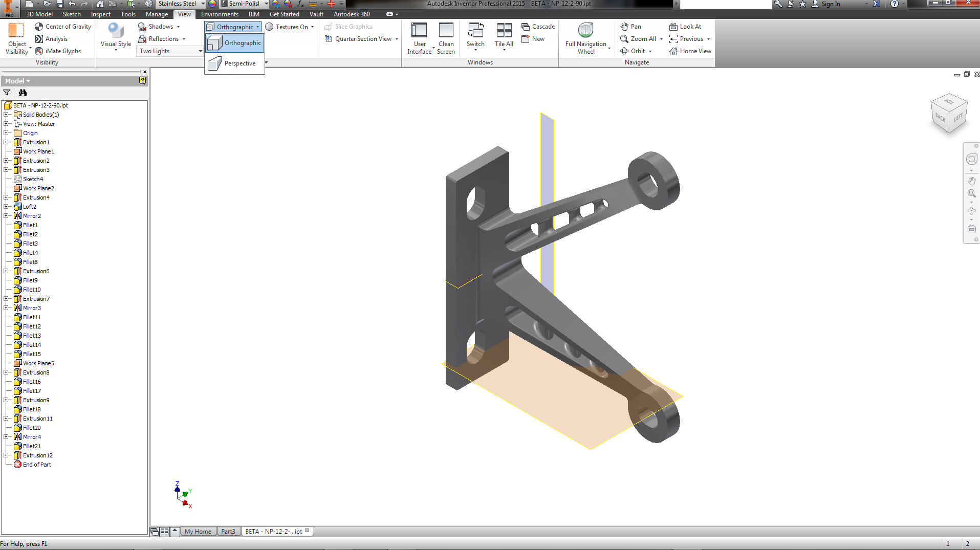The height and width of the screenshot is (550, 980).
Task: Open the Semi-Polished appearance selector
Action: coord(243,3)
